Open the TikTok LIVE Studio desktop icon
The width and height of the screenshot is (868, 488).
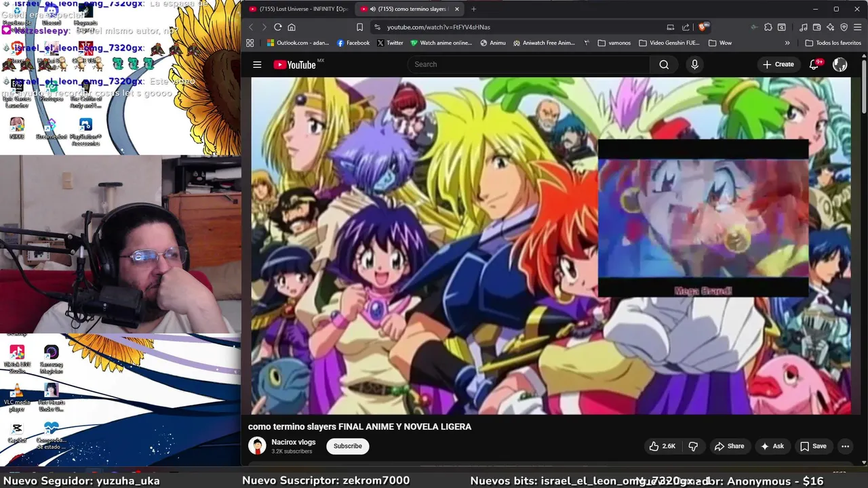17,360
